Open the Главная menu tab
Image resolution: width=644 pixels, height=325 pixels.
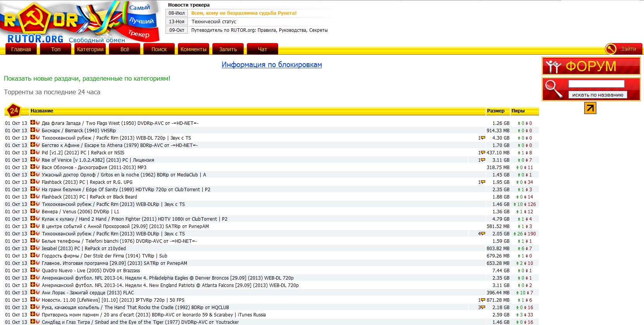[21, 49]
